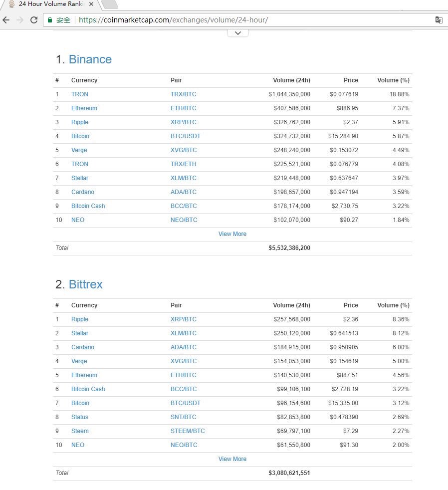The width and height of the screenshot is (448, 490).
Task: Open Bittrex XRP/BTC pair link
Action: click(x=184, y=319)
